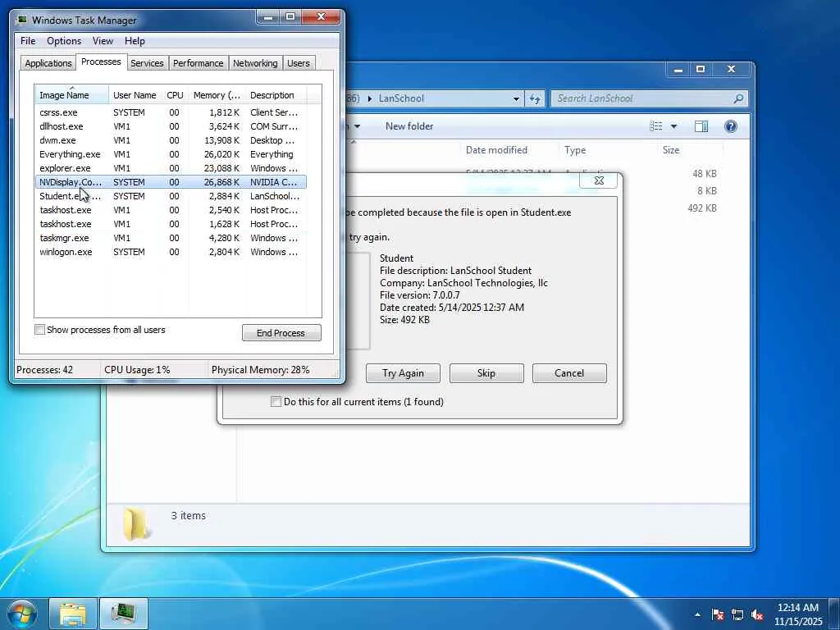Open clock showing 12:14 AM

[798, 614]
